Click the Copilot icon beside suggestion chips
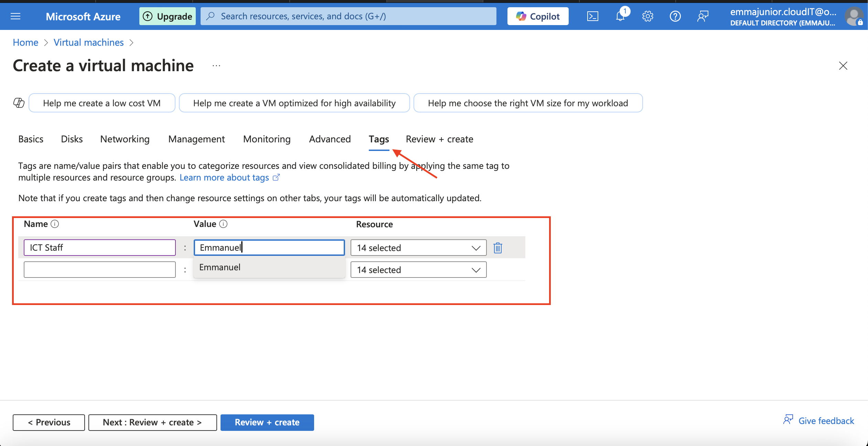 tap(19, 103)
